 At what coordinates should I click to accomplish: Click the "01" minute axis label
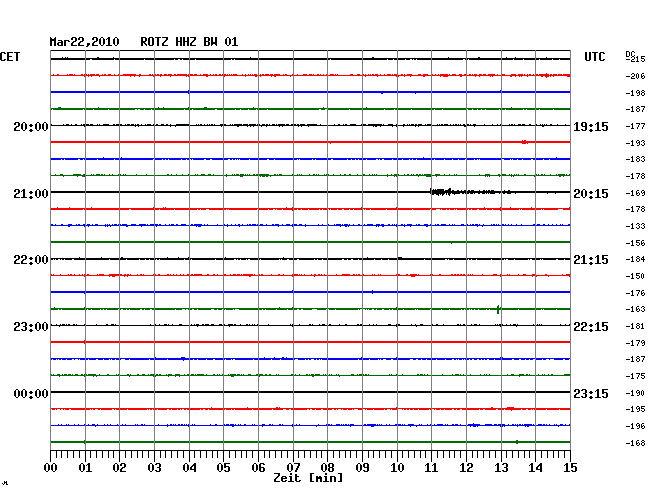coord(85,468)
